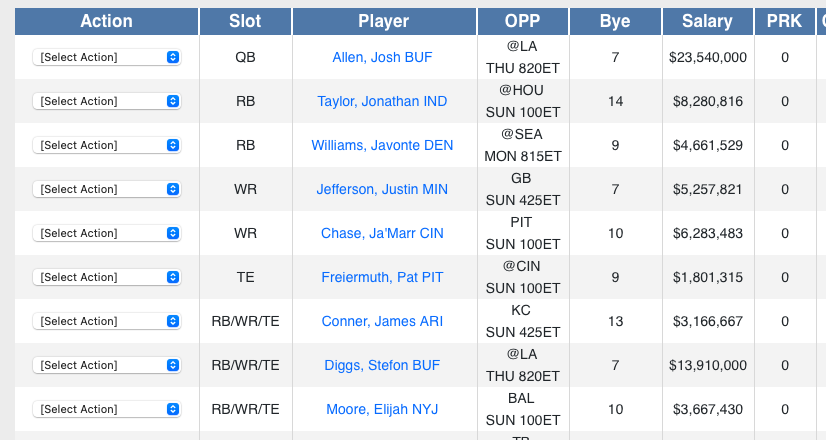Open Select Action dropdown for Jonathan Taylor

point(107,101)
